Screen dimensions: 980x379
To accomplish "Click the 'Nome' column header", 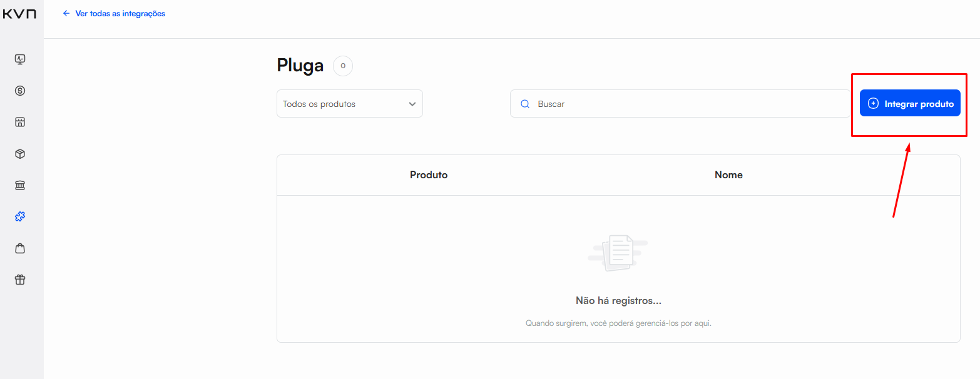I will pyautogui.click(x=728, y=175).
